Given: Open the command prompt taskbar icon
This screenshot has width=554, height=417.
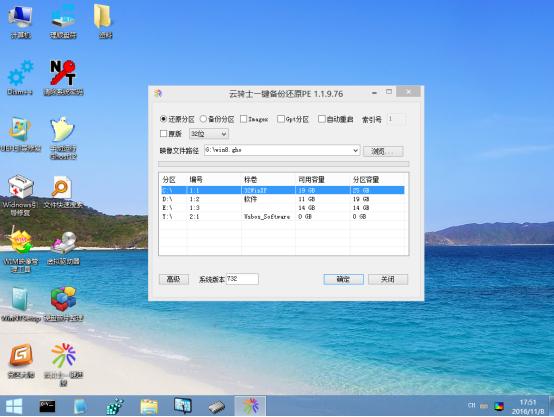Looking at the screenshot, I should pos(47,406).
